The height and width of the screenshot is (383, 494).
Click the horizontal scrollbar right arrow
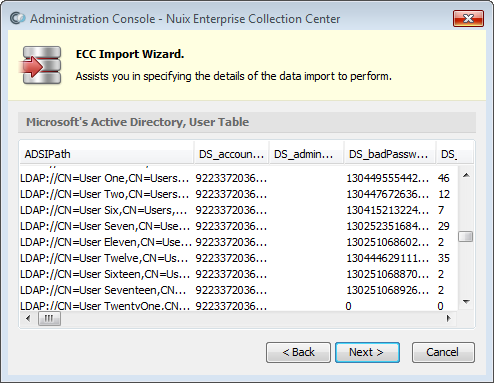449,318
